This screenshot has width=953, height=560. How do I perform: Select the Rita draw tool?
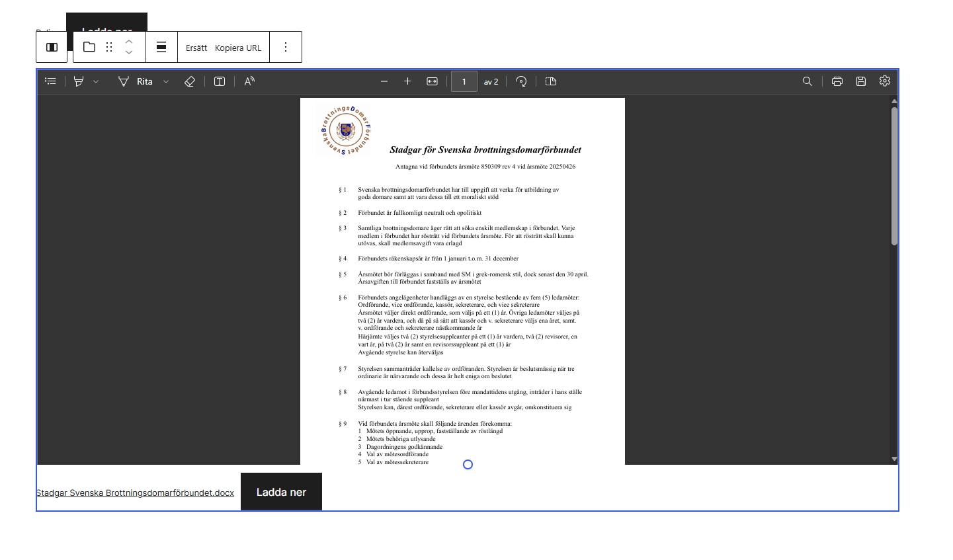tap(136, 81)
